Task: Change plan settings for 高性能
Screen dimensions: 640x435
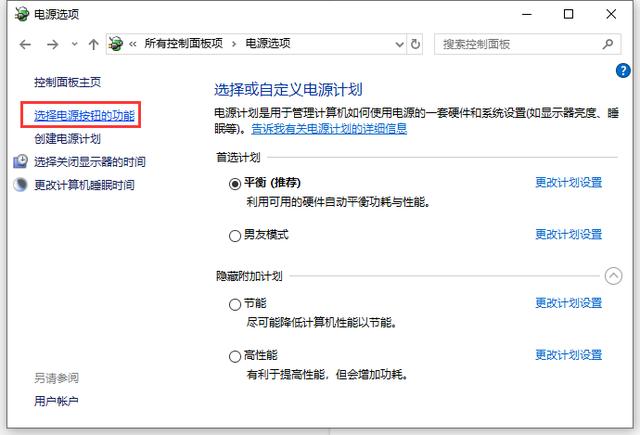Action: click(x=569, y=355)
